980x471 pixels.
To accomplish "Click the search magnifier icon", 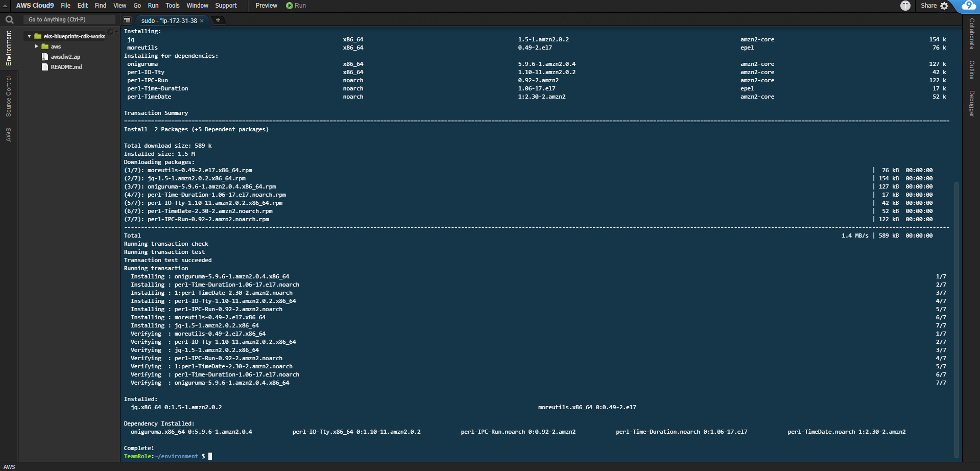I will [9, 19].
